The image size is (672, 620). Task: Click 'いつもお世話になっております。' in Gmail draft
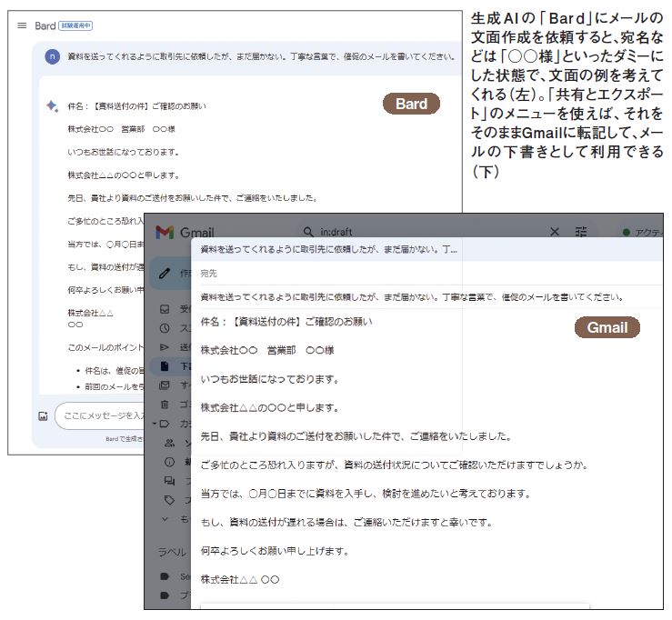click(270, 379)
